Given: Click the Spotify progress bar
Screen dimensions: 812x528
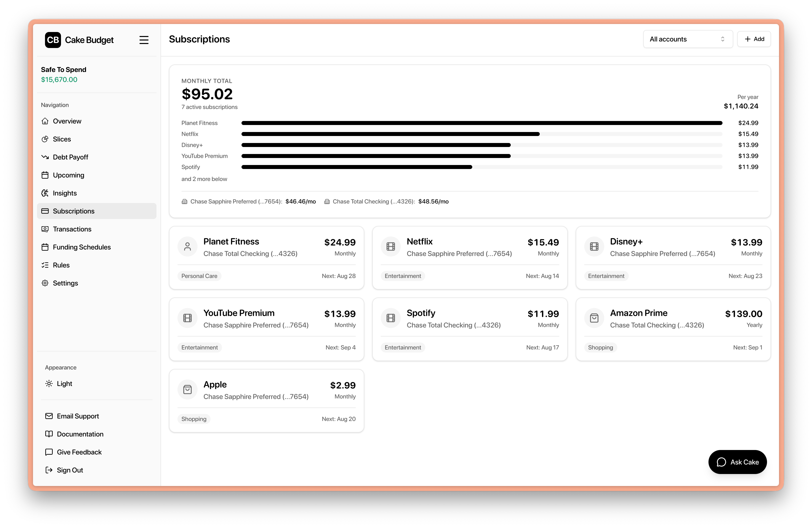Looking at the screenshot, I should pos(482,167).
